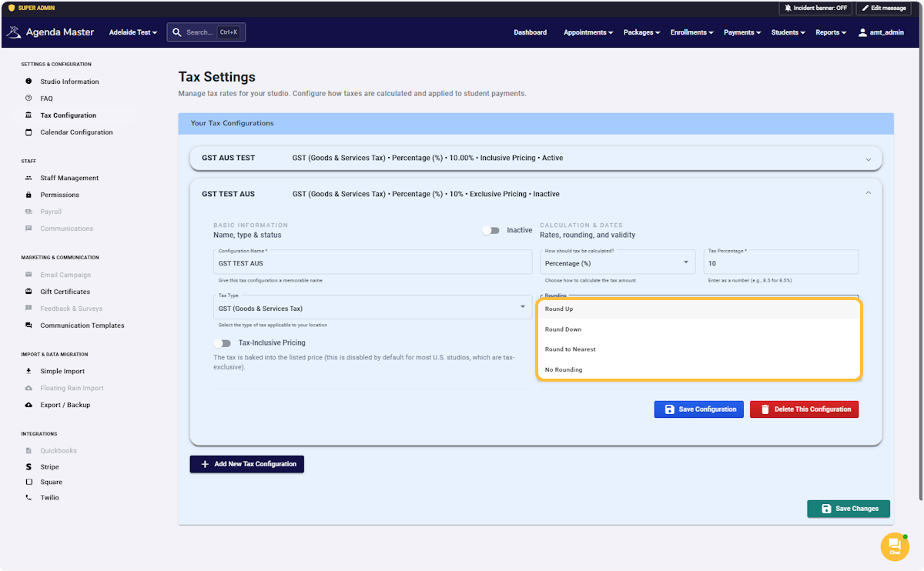924x571 pixels.
Task: Choose Round to Nearest option
Action: click(699, 349)
